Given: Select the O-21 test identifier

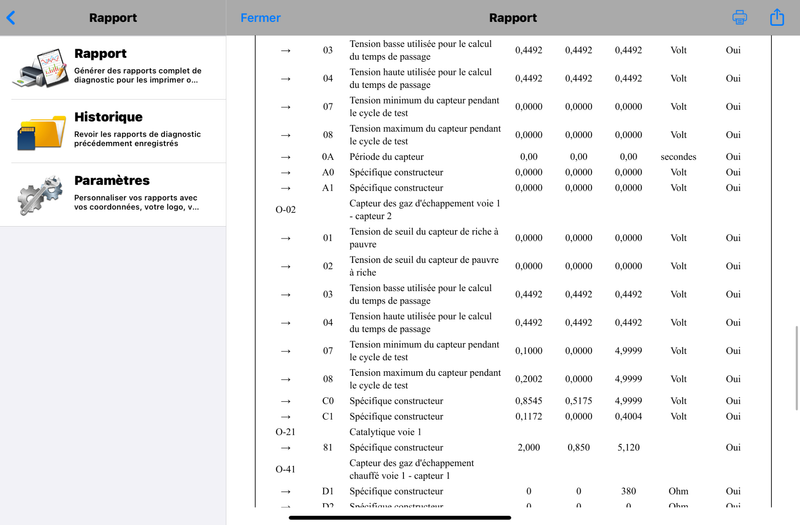Looking at the screenshot, I should [x=285, y=432].
